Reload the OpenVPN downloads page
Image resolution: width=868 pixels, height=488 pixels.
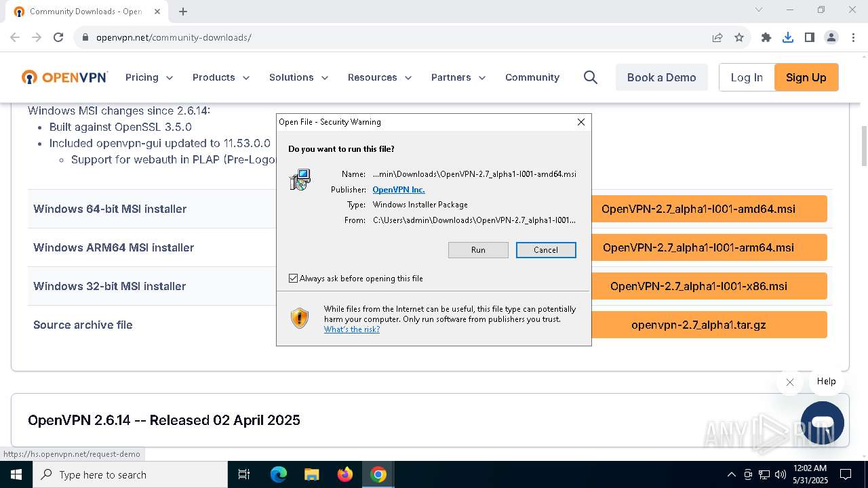(x=58, y=37)
